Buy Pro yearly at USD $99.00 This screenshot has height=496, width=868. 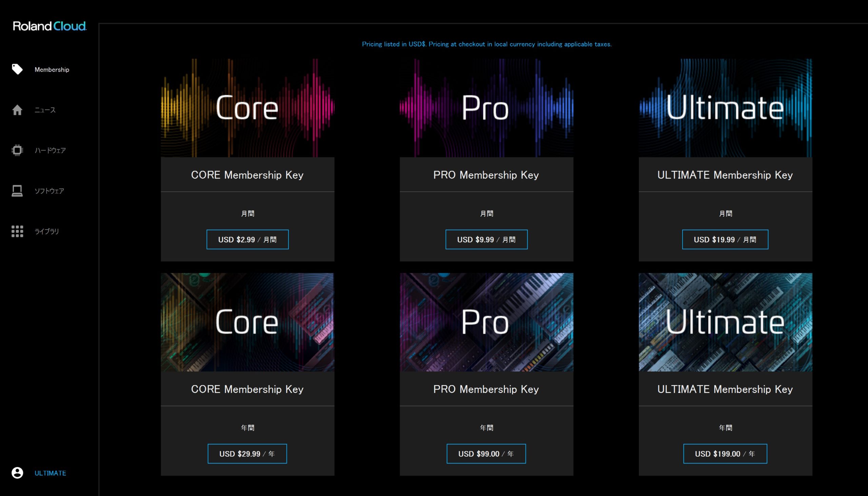(486, 454)
